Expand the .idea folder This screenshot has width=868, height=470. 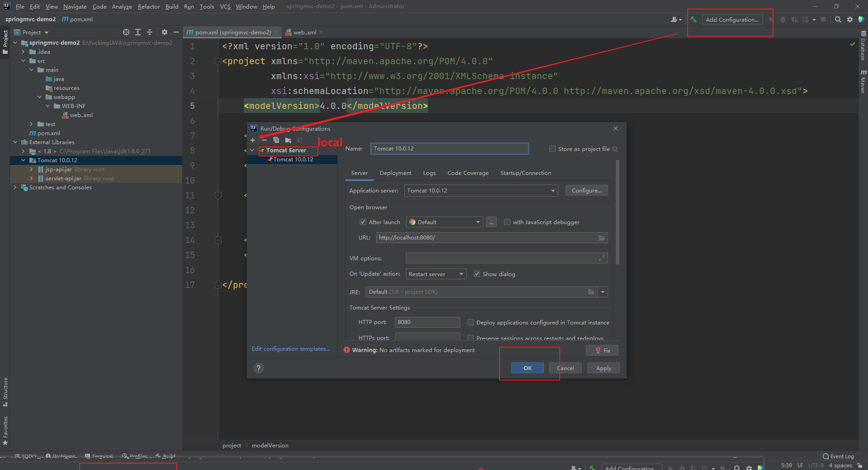click(23, 52)
